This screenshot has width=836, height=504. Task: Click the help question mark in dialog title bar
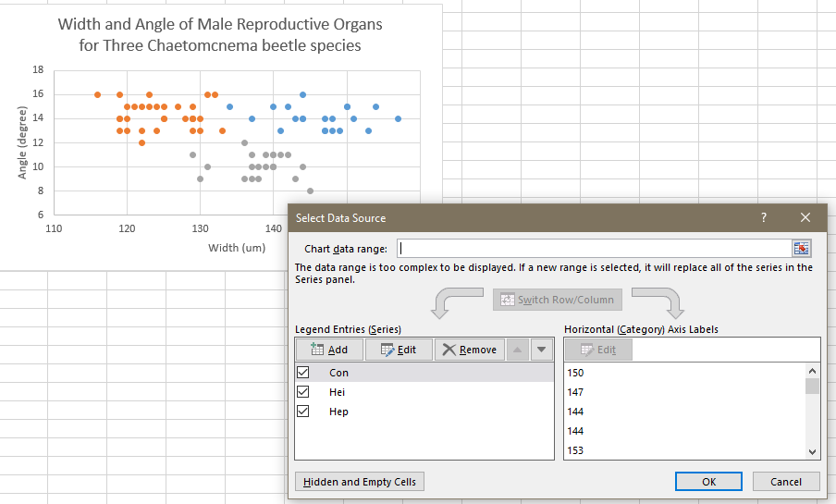tap(763, 217)
